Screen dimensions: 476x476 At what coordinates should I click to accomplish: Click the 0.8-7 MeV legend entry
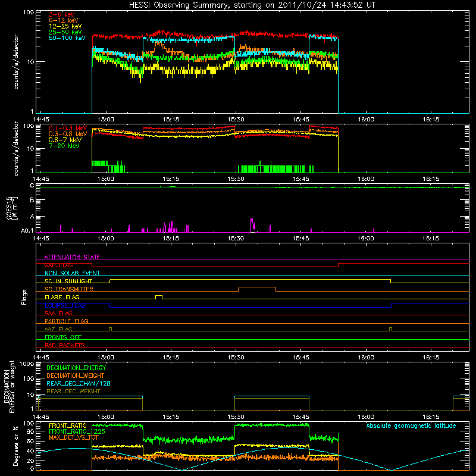pos(65,140)
